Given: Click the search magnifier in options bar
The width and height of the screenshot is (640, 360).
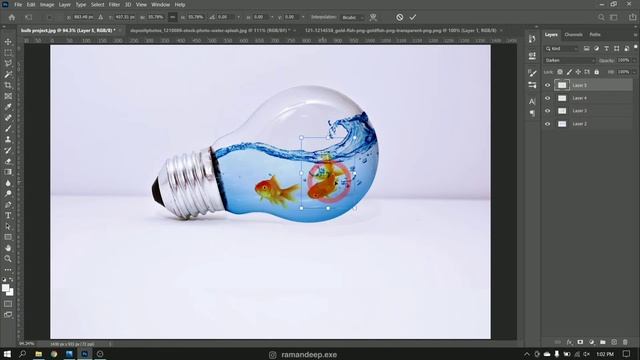Looking at the screenshot, I should [x=601, y=17].
